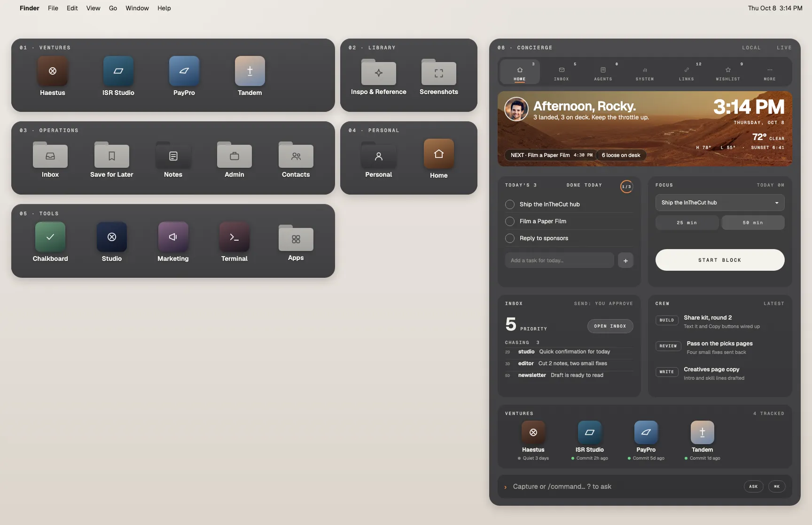
Task: Check off Ship the InTheCut hub task
Action: [x=510, y=204]
